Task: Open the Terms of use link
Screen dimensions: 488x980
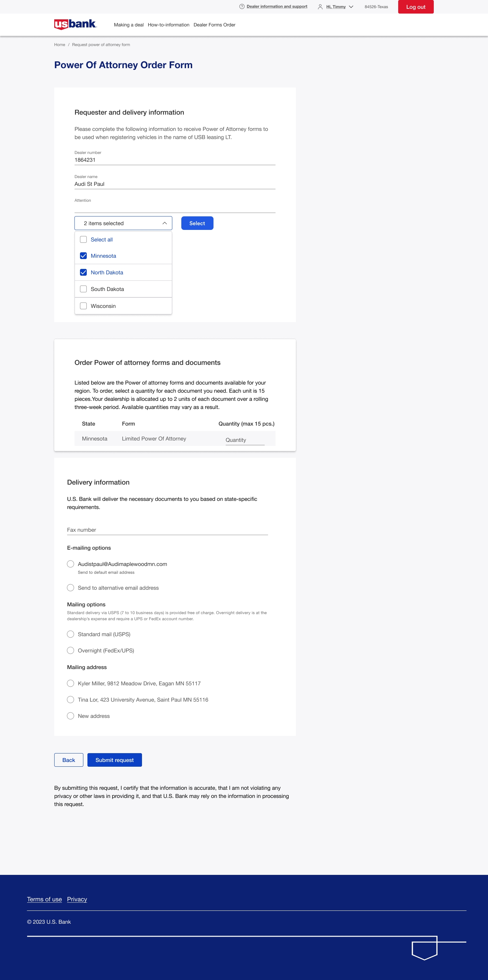Action: coord(44,899)
